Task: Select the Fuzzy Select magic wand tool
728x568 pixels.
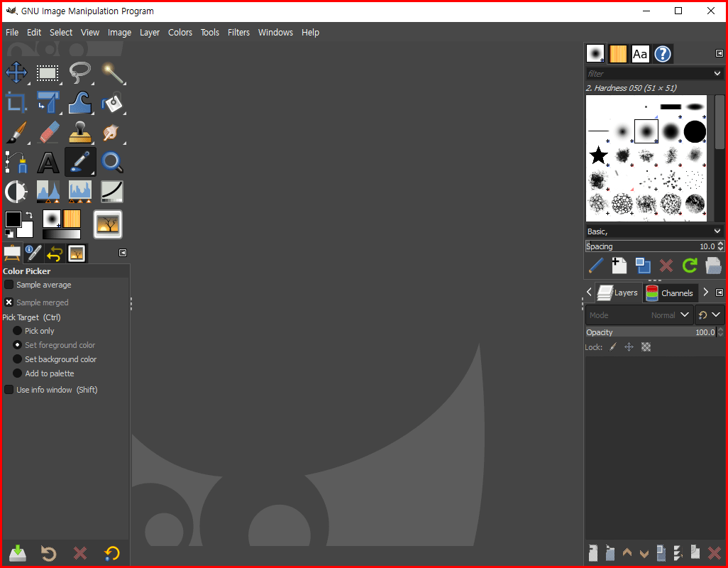Action: 112,72
